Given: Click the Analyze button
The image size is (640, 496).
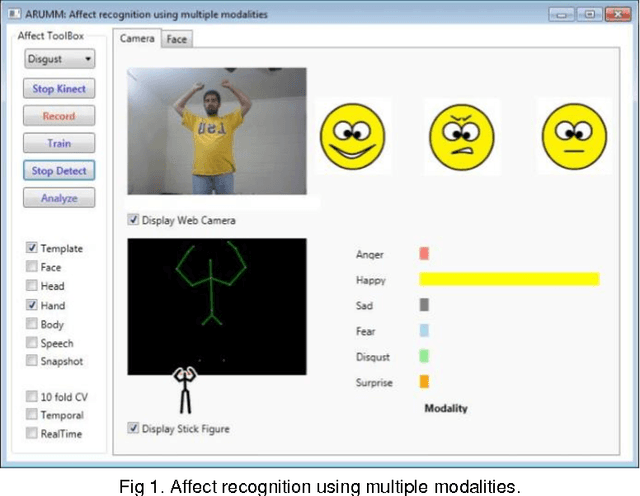Looking at the screenshot, I should pos(59,198).
